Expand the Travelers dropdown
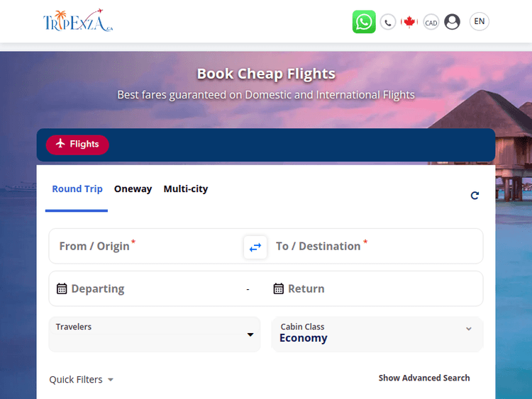 coord(154,334)
